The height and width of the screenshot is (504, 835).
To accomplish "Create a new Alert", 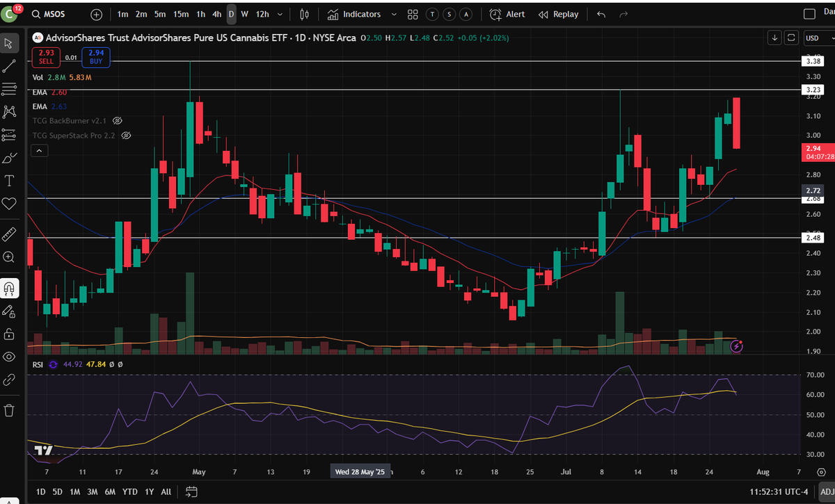I will coord(507,14).
